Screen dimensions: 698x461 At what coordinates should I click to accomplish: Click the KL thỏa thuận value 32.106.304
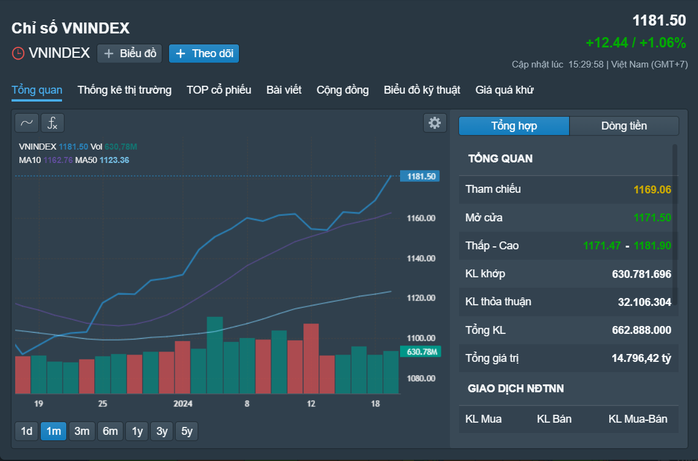coord(645,302)
